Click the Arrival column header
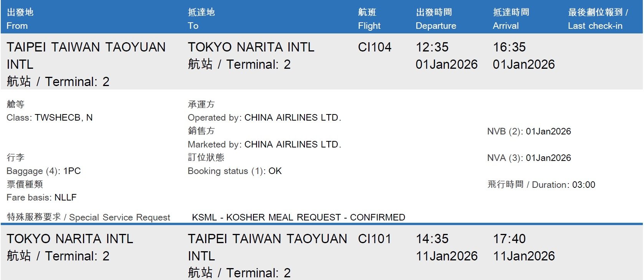Screen dimensions: 644x280 (506, 26)
